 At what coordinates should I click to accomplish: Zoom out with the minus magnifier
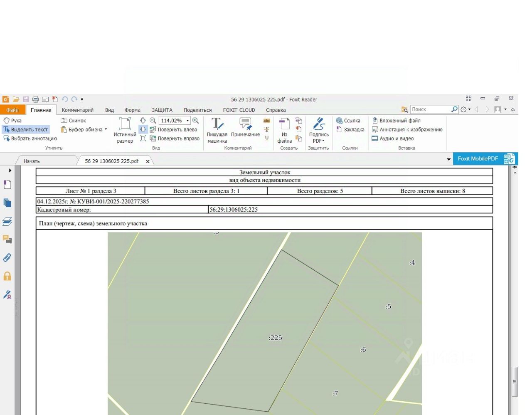tap(153, 121)
